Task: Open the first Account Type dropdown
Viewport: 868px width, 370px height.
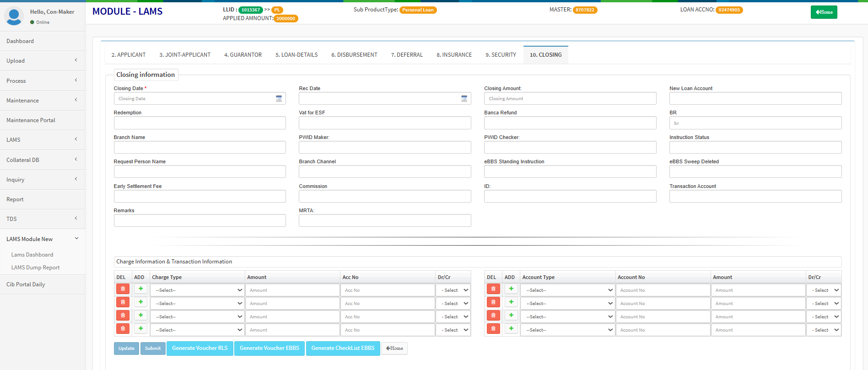Action: 568,290
